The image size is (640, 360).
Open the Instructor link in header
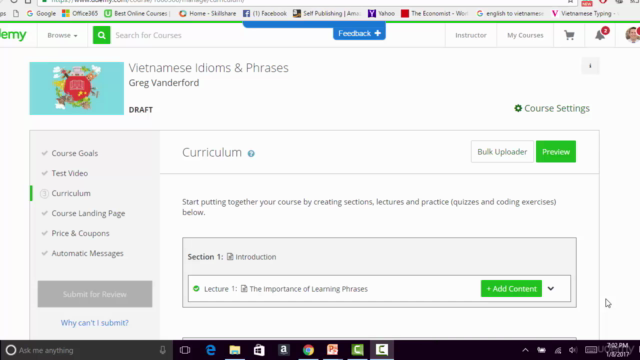471,35
